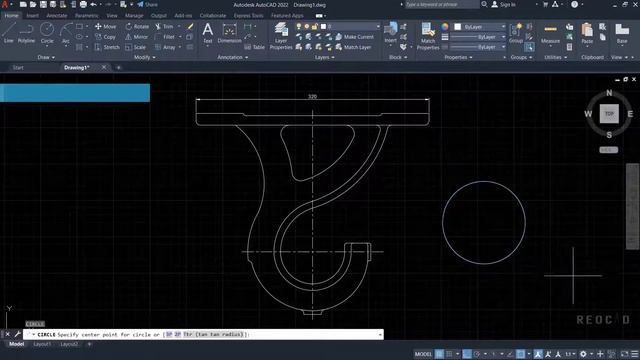This screenshot has height=360, width=640.
Task: Expand the Modify panel
Action: 144,58
